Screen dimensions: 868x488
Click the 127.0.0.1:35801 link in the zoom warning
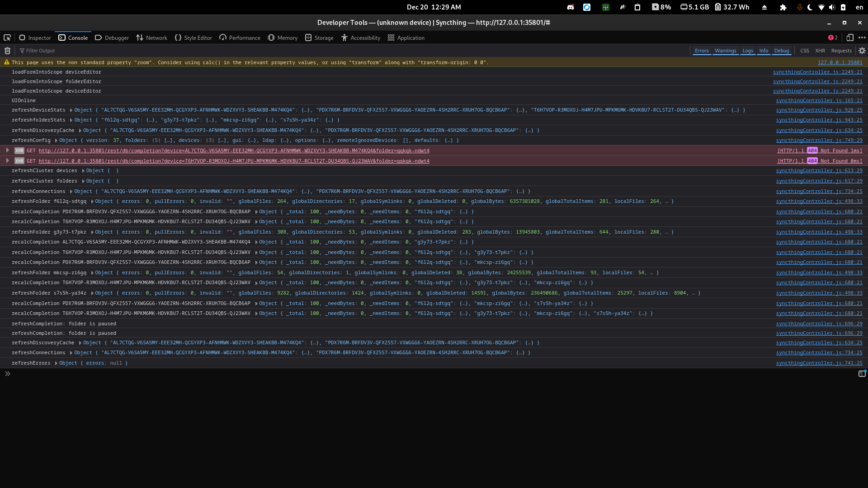(x=840, y=62)
